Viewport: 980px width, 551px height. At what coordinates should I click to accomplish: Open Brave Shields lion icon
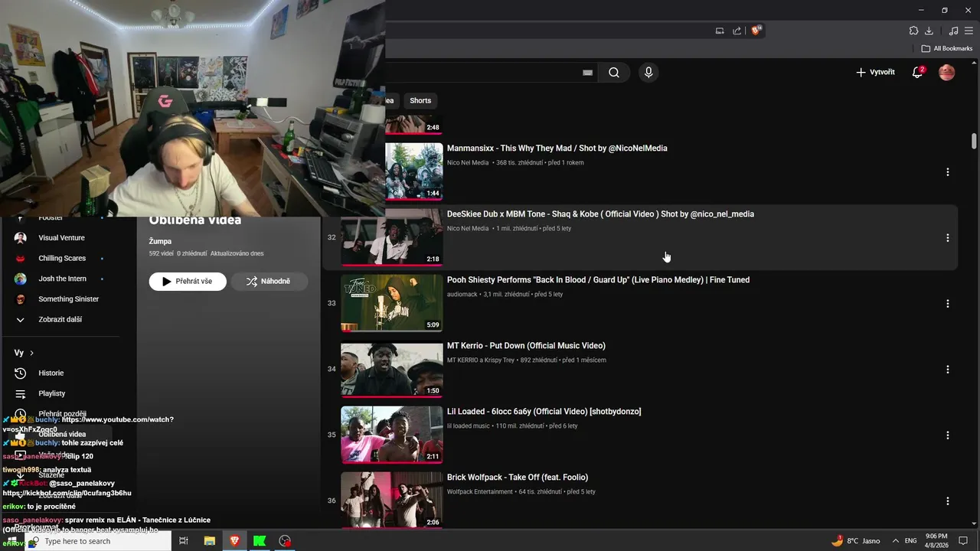point(756,31)
